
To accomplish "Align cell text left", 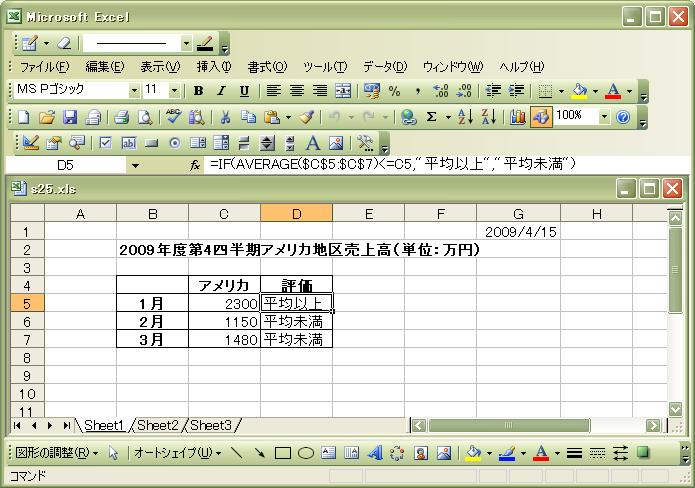I will pos(273,91).
